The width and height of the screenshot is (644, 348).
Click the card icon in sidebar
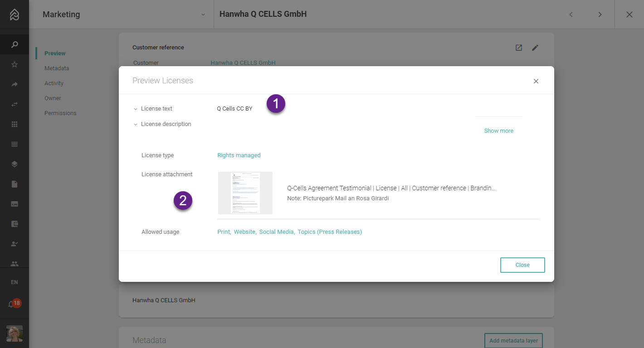click(15, 204)
